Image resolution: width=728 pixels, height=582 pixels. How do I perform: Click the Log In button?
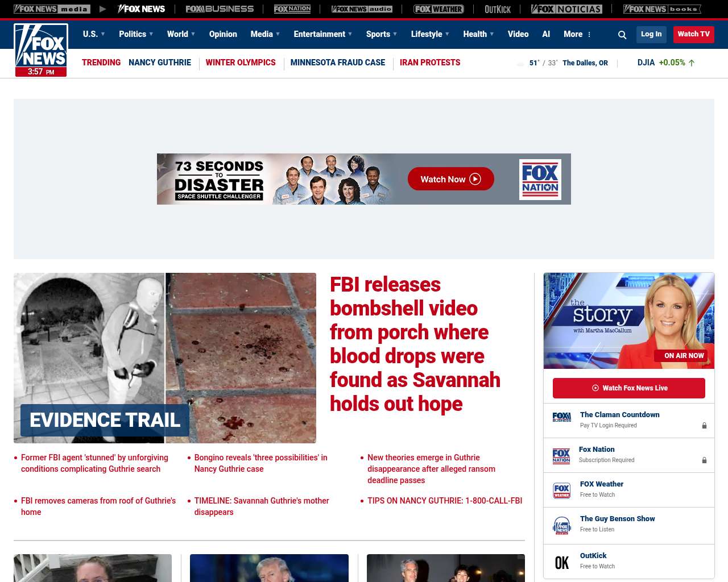(651, 34)
